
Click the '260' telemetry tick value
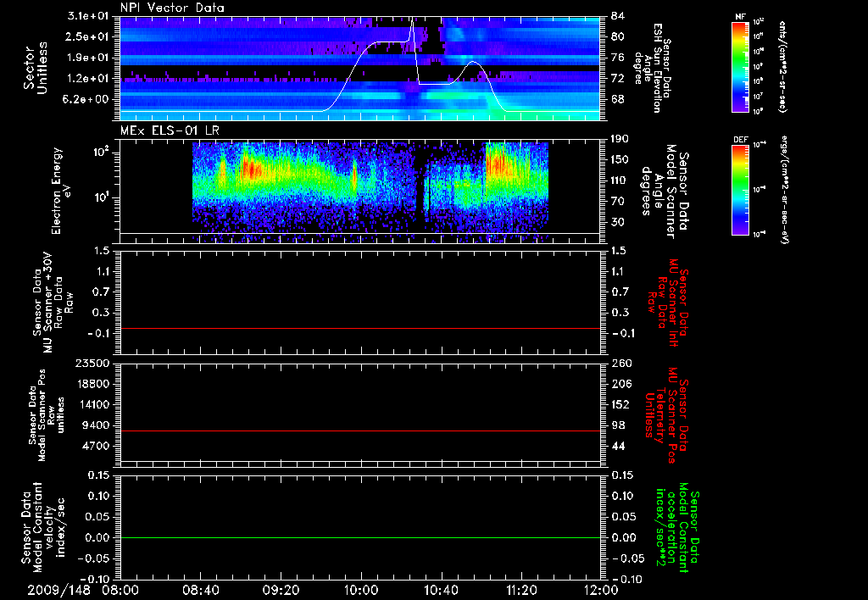tap(621, 363)
